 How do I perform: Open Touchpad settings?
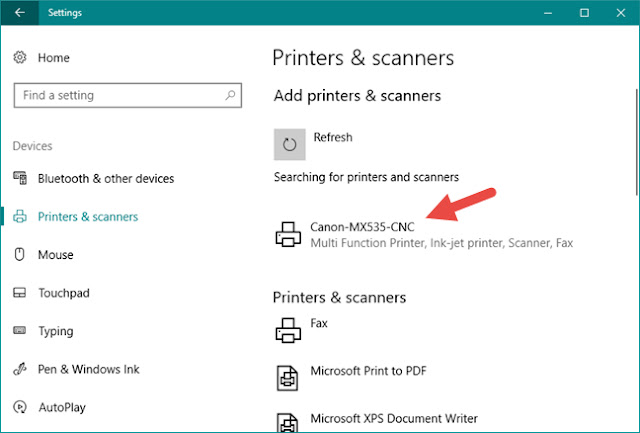tap(64, 293)
